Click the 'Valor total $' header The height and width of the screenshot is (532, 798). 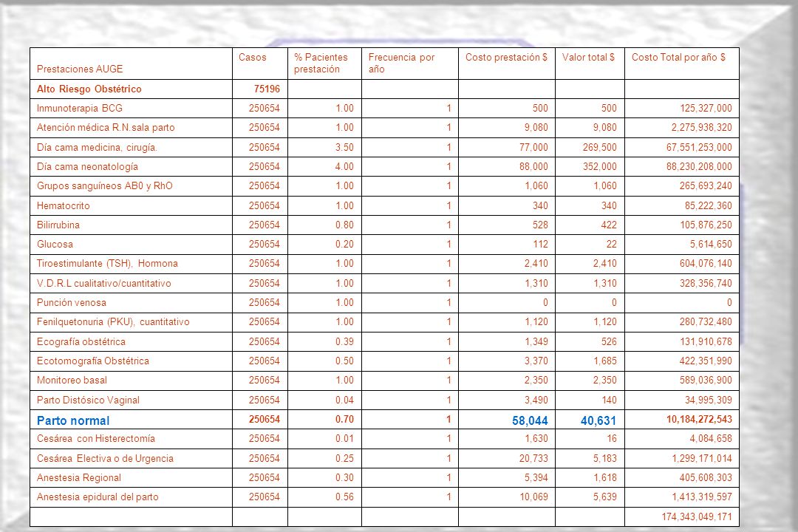[588, 57]
